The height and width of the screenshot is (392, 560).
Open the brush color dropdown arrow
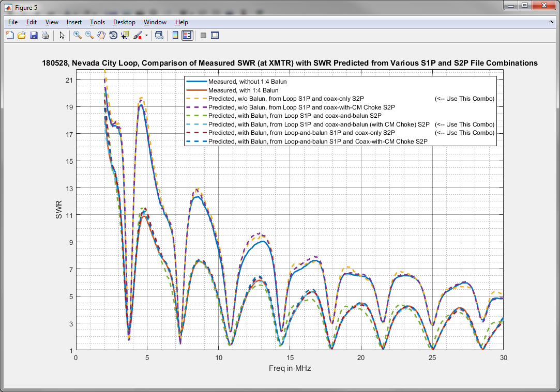click(146, 36)
